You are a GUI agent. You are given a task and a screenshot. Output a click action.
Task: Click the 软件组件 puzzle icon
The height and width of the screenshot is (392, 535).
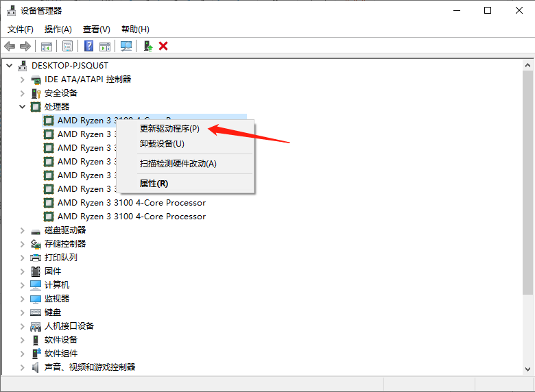36,353
